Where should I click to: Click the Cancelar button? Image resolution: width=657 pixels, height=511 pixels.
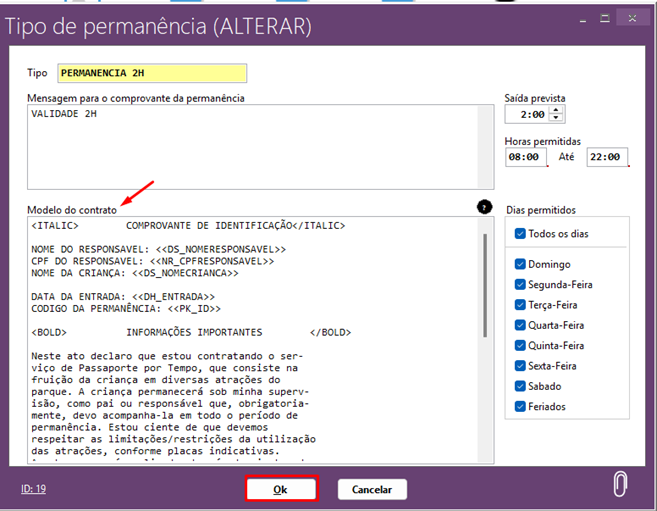coord(372,489)
